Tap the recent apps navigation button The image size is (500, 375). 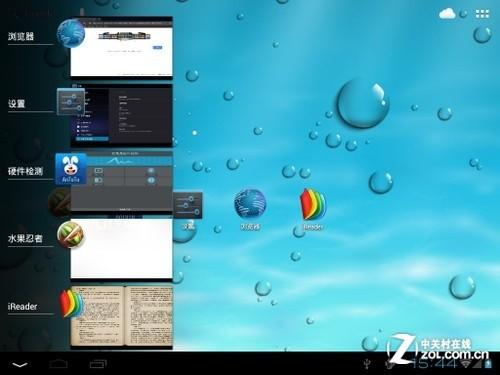98,364
